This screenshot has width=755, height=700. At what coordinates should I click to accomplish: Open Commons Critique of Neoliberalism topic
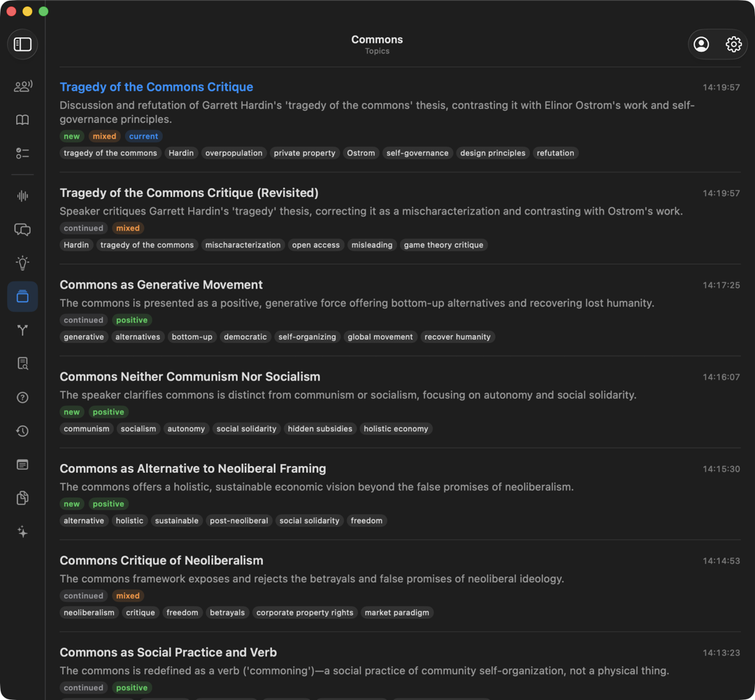(x=161, y=560)
